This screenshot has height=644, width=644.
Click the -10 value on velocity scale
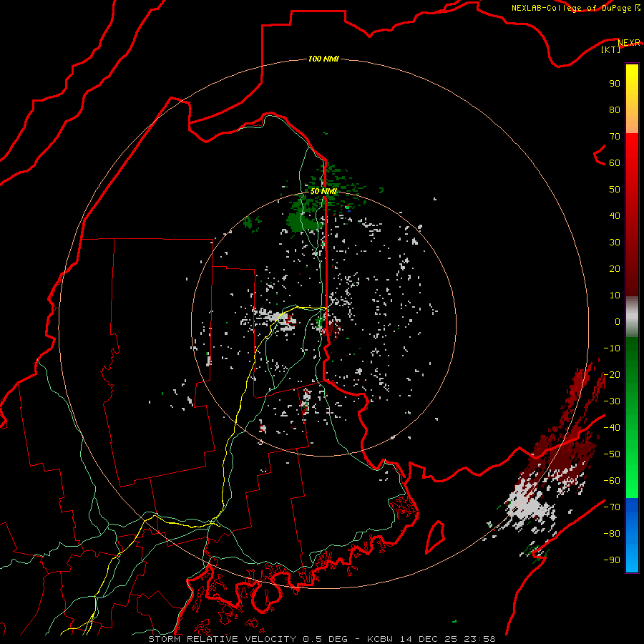coord(612,348)
